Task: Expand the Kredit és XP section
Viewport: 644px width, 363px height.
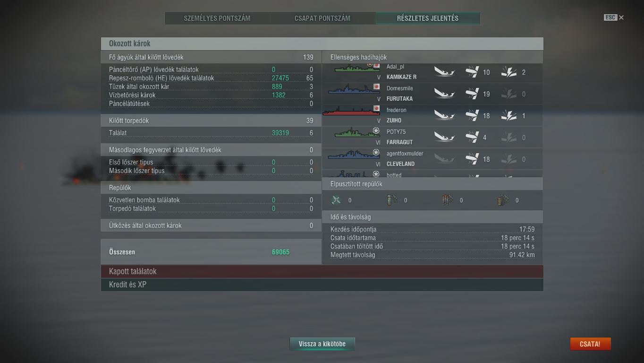Action: pyautogui.click(x=322, y=285)
